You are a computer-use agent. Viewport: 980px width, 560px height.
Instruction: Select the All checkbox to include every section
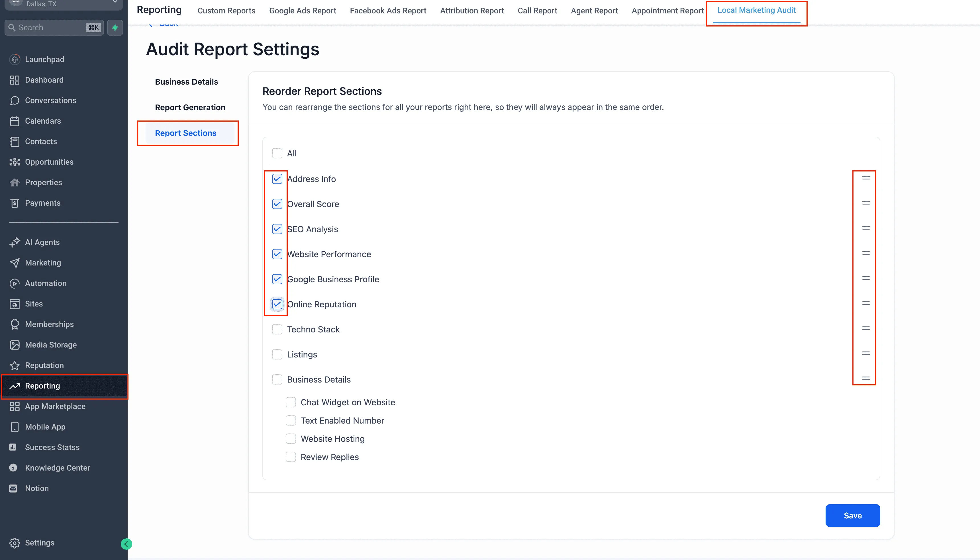coord(277,153)
